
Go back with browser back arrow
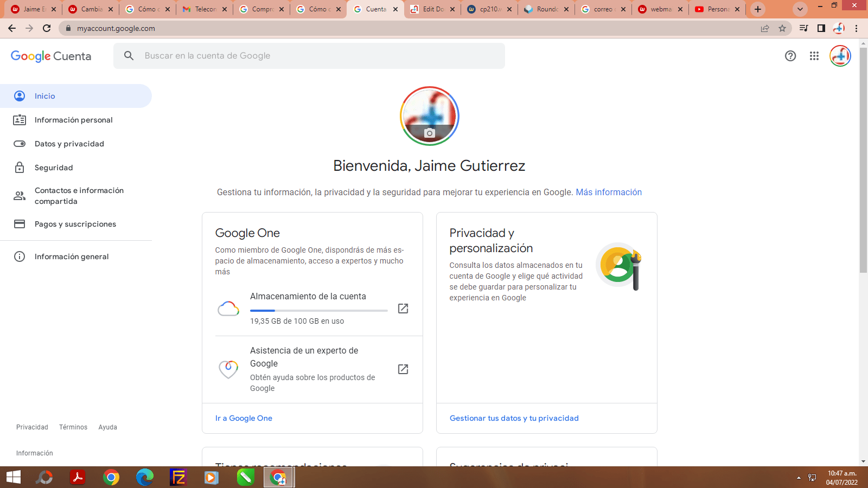tap(12, 28)
